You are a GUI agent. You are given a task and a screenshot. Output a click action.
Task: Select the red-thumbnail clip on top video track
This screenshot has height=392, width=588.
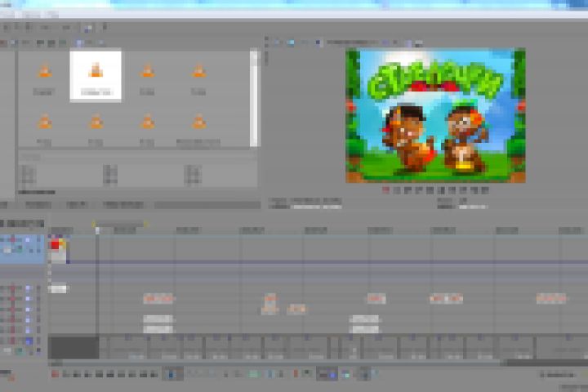(x=58, y=250)
